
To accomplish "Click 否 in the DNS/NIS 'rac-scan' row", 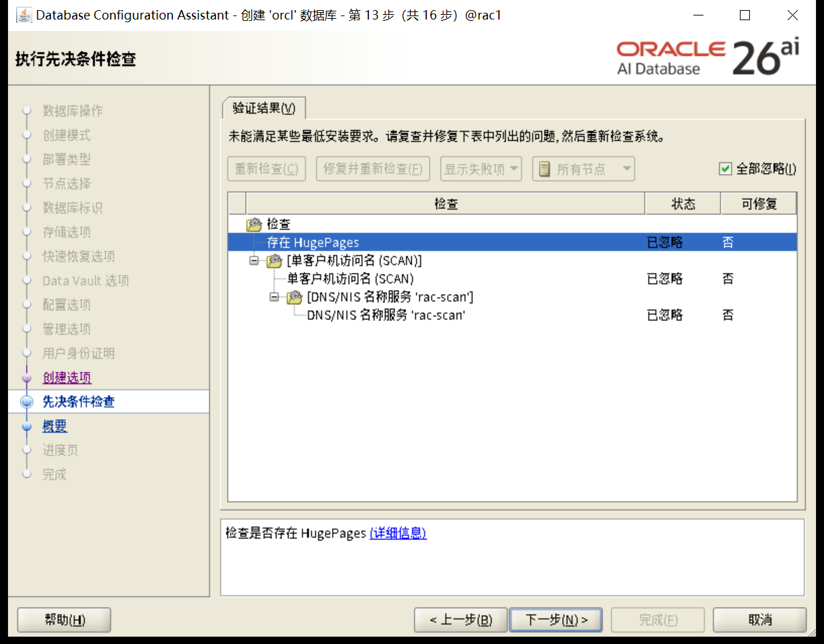I will (728, 315).
